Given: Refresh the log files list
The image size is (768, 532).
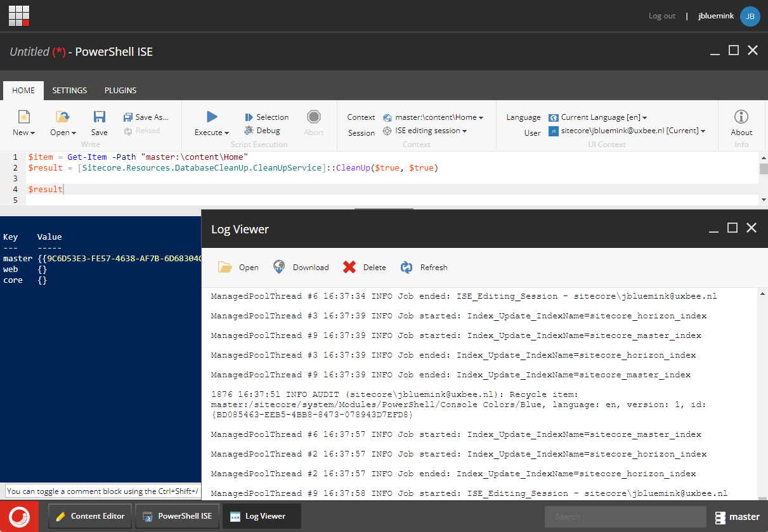Looking at the screenshot, I should click(x=424, y=267).
